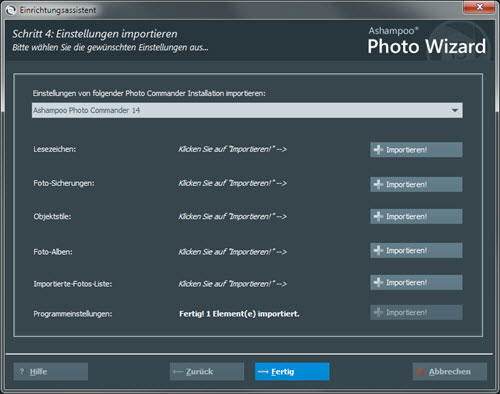Click the Lesezeichen label
Screen dimensions: 500x394
point(55,149)
